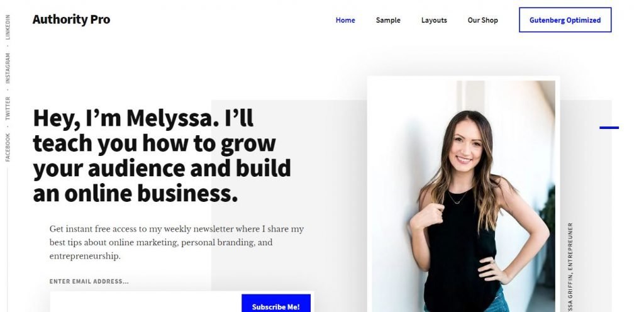Viewport: 644px width, 312px height.
Task: Open the vertical Facebook social link
Action: [x=8, y=147]
